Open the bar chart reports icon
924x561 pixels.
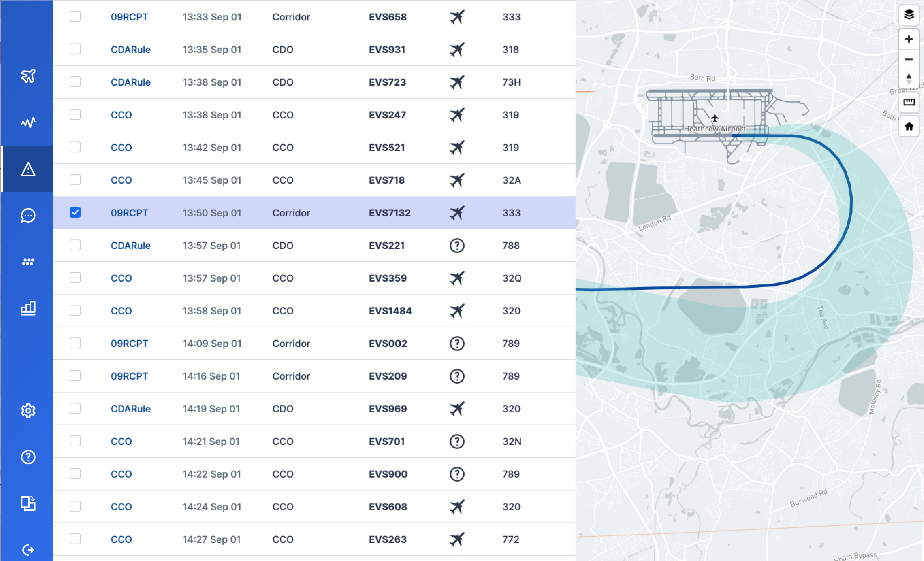(x=28, y=308)
